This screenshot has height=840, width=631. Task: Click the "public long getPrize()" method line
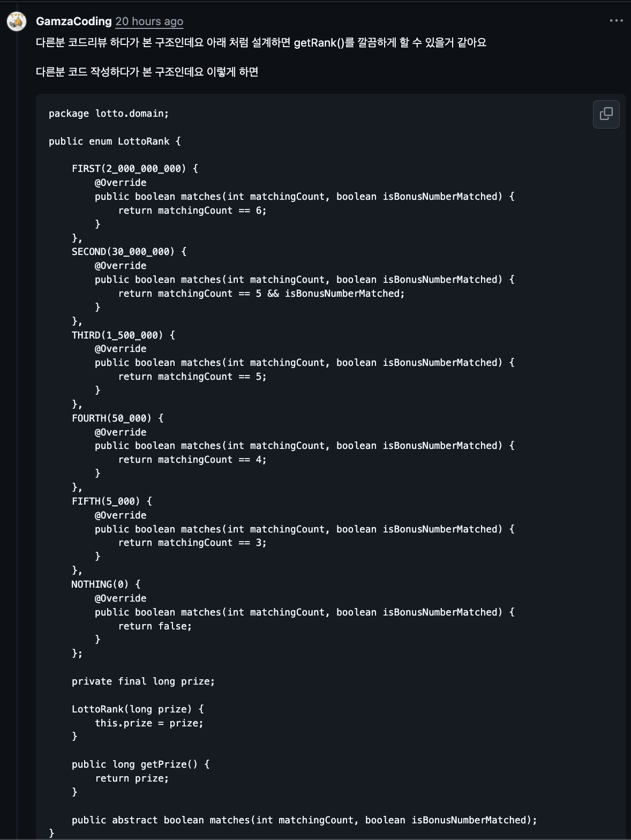click(x=140, y=764)
